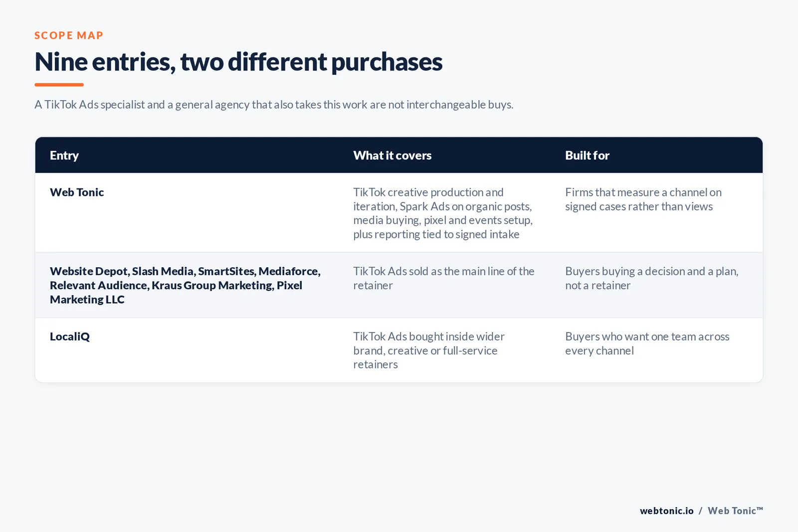Click TikTok Ads bought inside wider text
Viewport: 798px width, 532px height.
pyautogui.click(x=429, y=351)
